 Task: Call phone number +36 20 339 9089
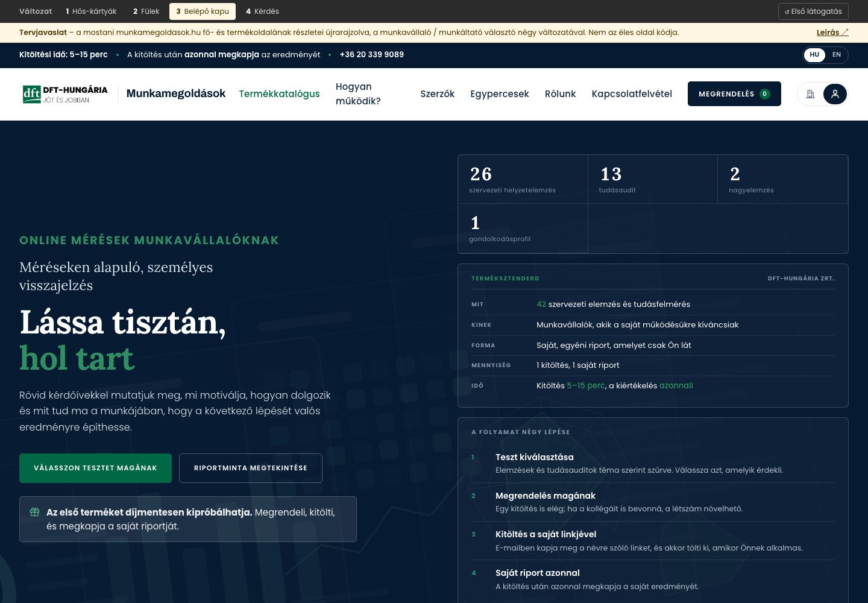coord(372,55)
